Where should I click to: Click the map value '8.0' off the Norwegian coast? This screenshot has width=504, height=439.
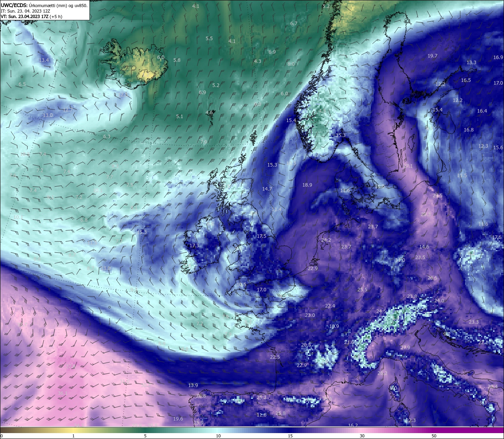pos(291,64)
